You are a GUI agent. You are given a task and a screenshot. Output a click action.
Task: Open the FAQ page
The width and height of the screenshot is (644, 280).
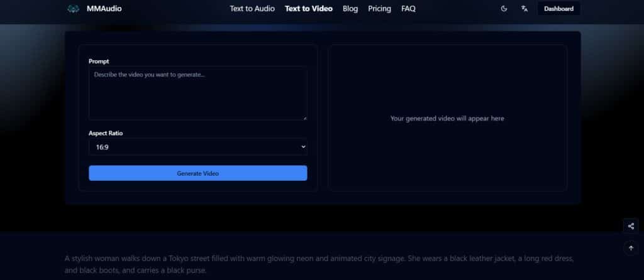408,9
